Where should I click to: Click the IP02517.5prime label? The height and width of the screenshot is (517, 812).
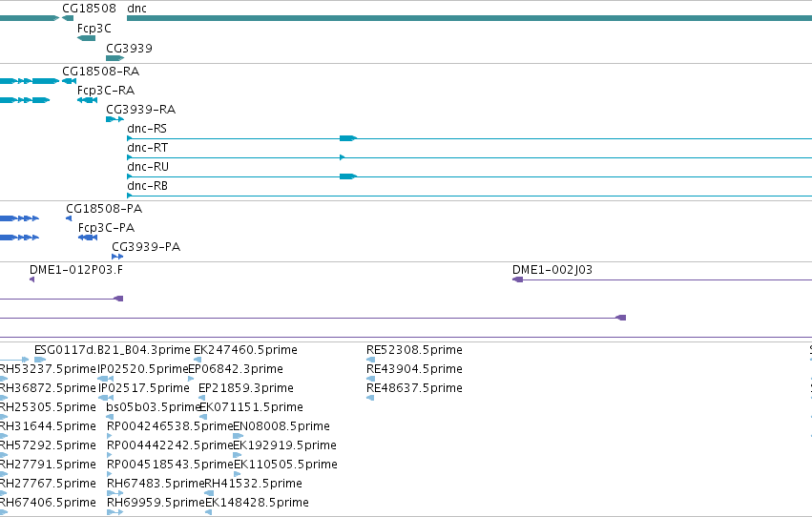tap(144, 388)
